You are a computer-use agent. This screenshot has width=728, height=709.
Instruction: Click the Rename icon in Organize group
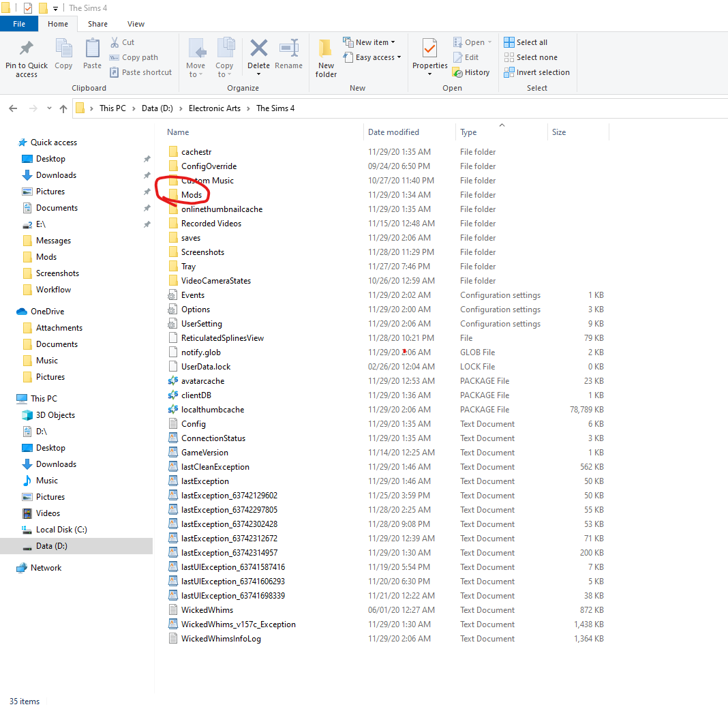pyautogui.click(x=288, y=49)
